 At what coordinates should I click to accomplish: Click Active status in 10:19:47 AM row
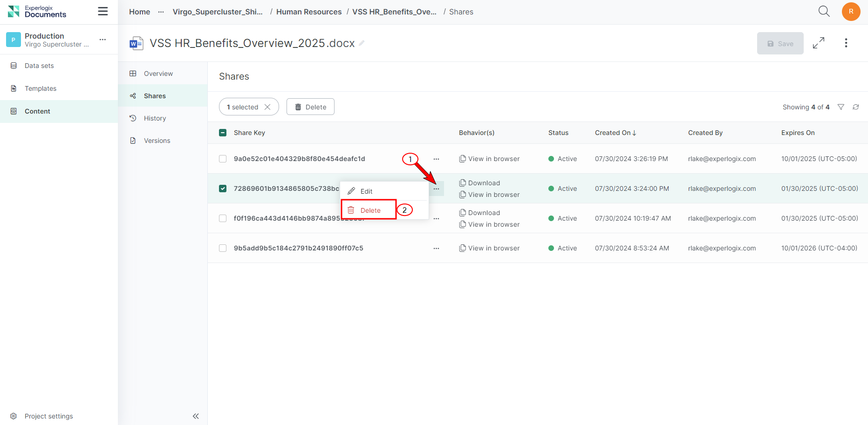coord(562,218)
